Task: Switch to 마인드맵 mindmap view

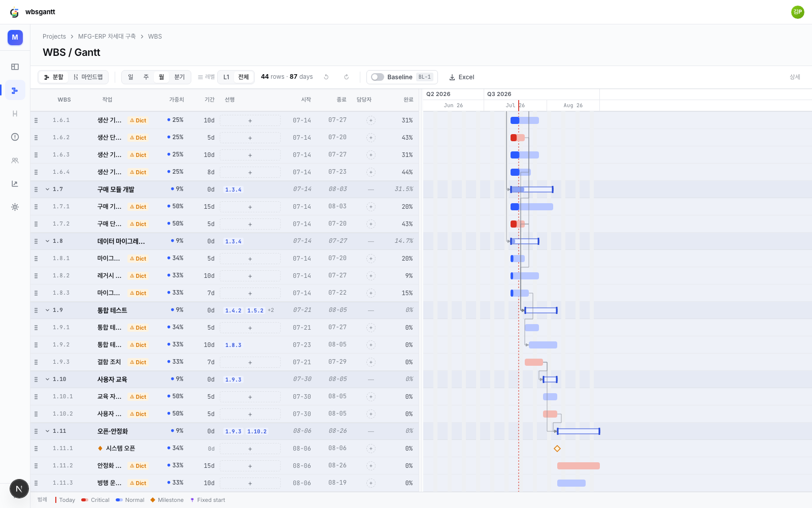Action: (88, 77)
